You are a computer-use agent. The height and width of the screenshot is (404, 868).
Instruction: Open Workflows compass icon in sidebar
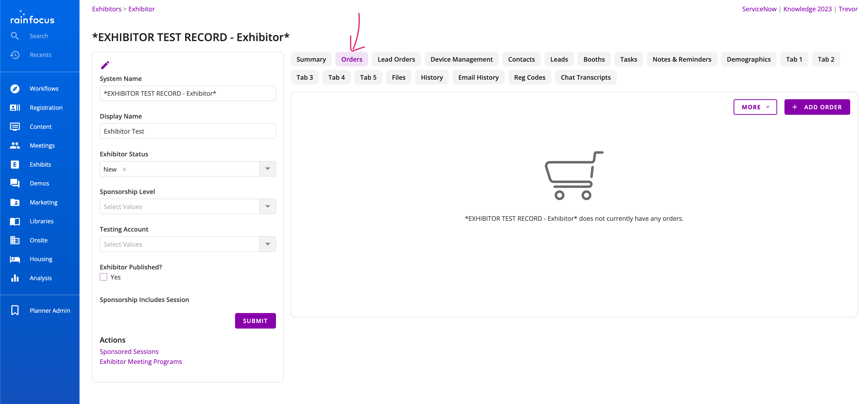[15, 88]
